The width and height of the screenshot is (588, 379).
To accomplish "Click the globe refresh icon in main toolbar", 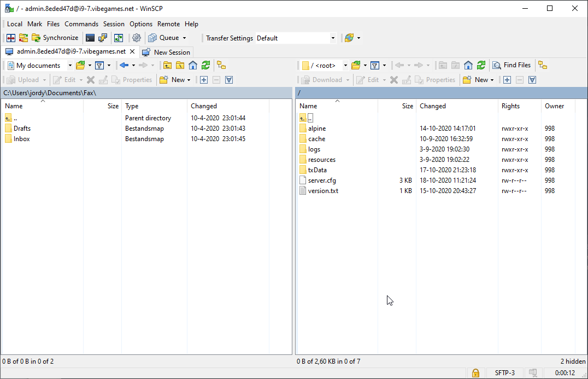I will coord(349,38).
